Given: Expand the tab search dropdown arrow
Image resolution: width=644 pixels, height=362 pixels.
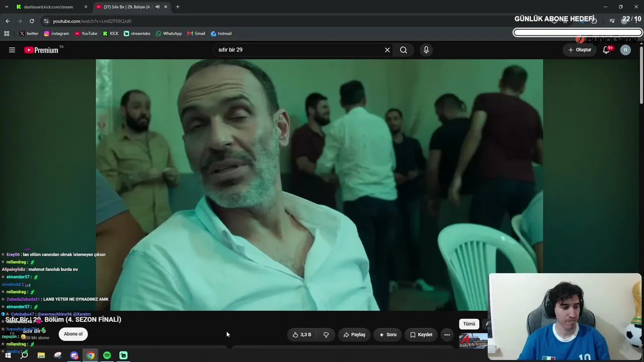Looking at the screenshot, I should 7,7.
